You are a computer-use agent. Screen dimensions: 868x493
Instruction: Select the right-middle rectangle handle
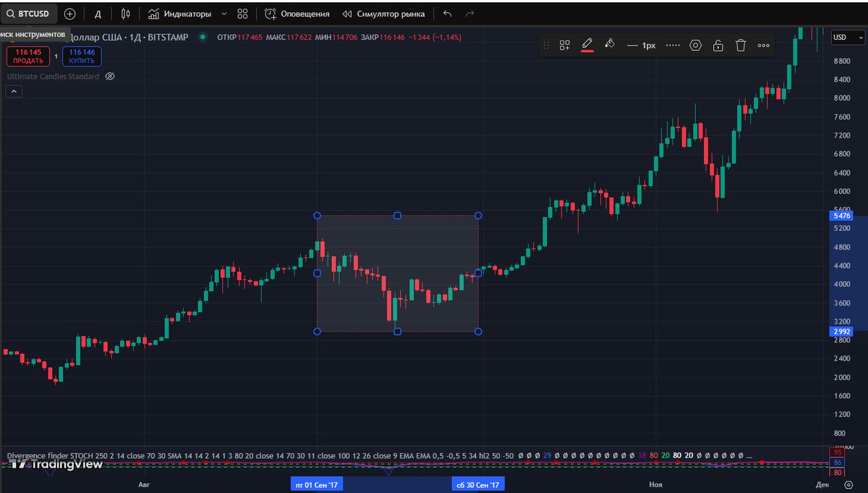478,273
